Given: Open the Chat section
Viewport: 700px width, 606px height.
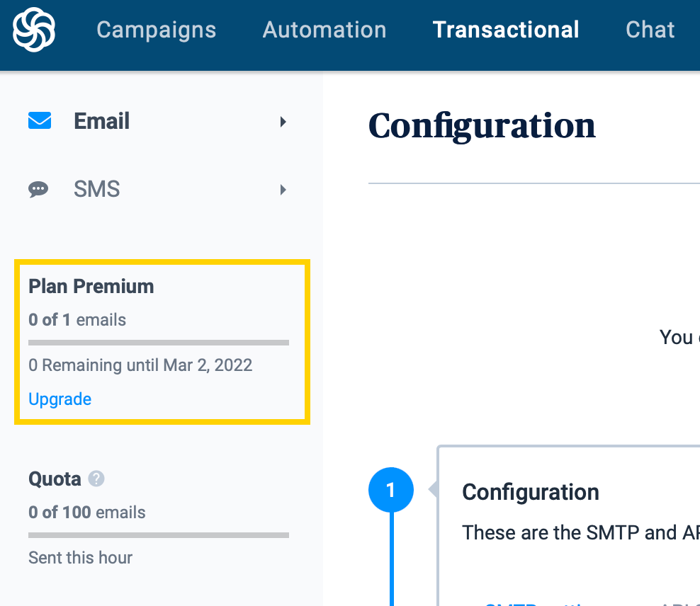Looking at the screenshot, I should click(650, 30).
